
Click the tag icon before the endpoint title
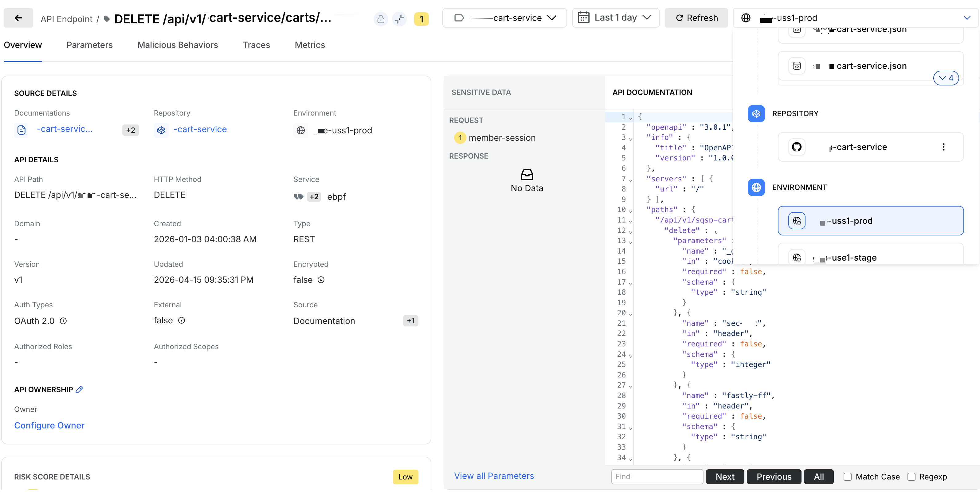pos(107,19)
